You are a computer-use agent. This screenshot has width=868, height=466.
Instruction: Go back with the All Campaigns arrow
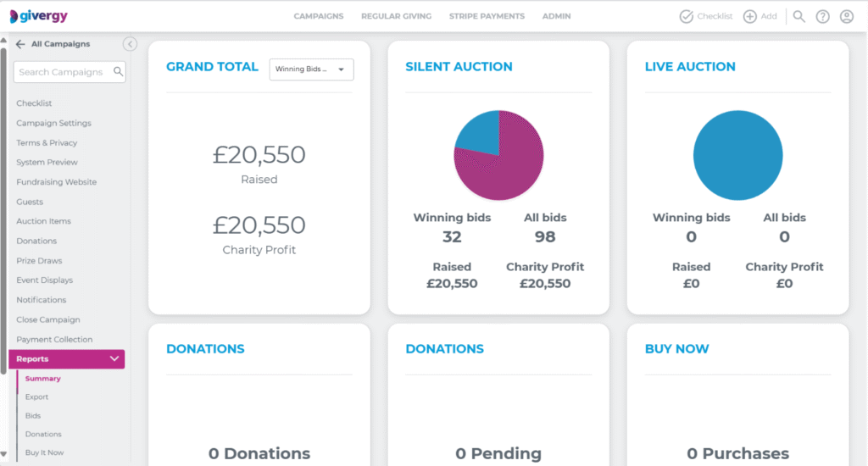(x=20, y=44)
